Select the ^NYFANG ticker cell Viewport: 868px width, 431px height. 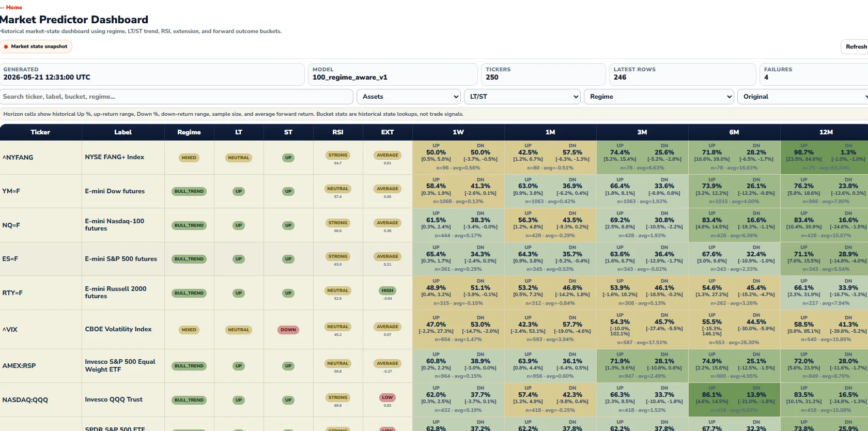tap(41, 158)
